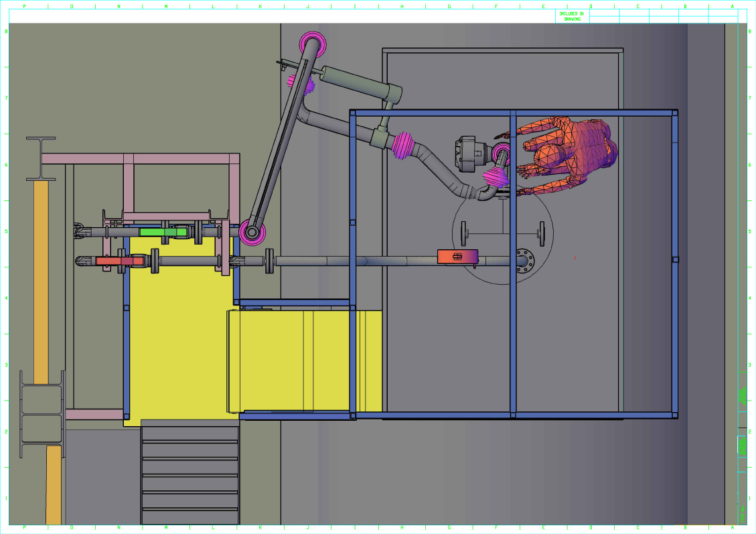Select the magenta swivel joint on blue frame
The width and height of the screenshot is (756, 534).
coord(404,144)
